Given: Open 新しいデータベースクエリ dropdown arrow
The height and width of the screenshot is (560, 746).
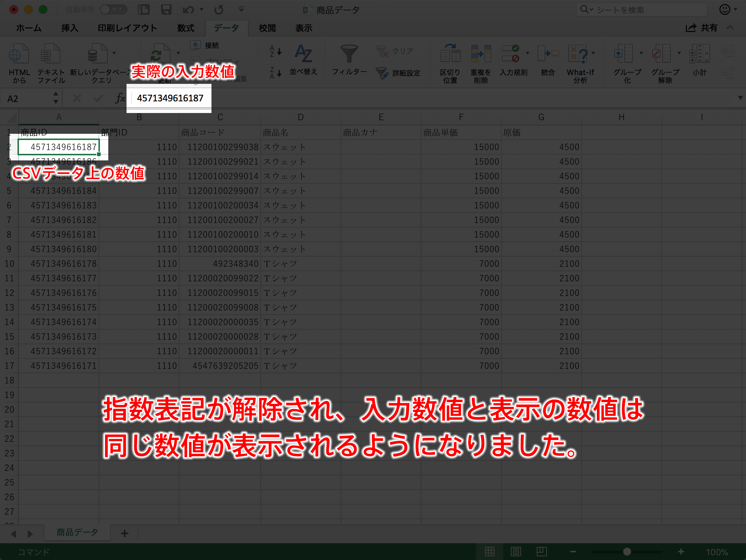Looking at the screenshot, I should click(114, 53).
